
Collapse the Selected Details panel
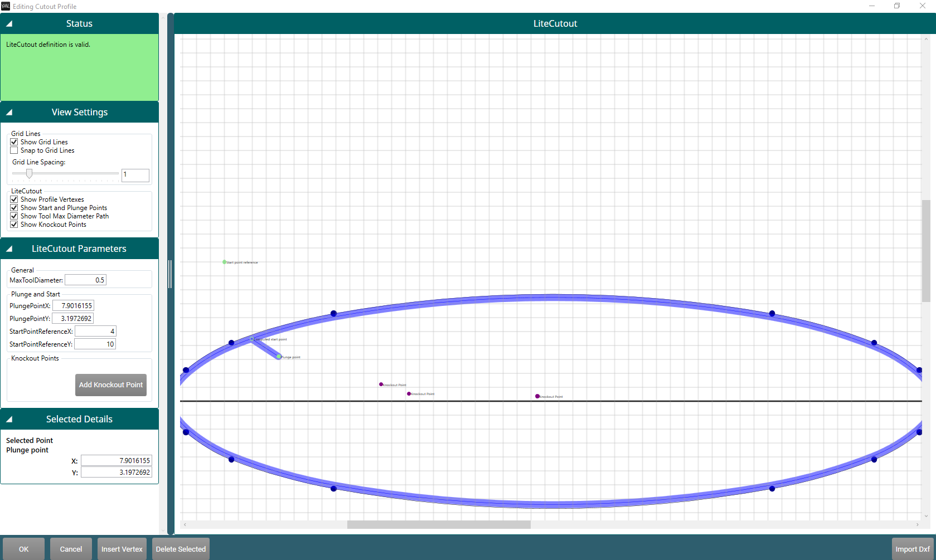pos(9,420)
